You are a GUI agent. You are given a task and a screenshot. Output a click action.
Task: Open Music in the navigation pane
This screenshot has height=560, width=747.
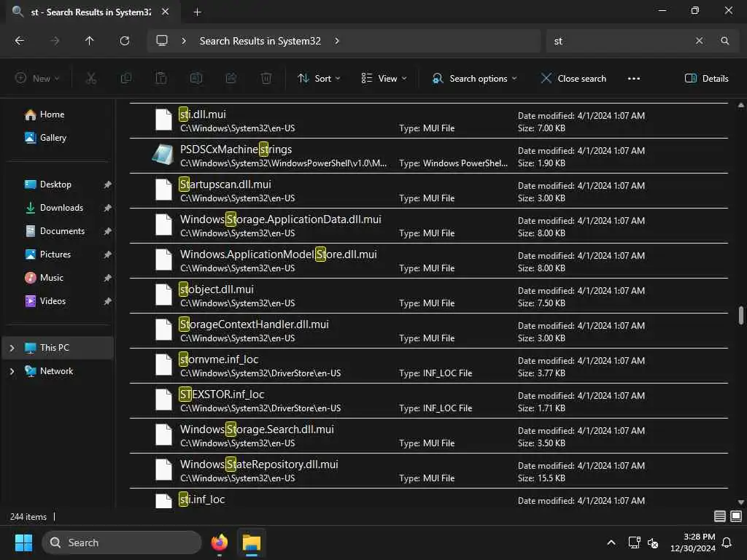coord(52,278)
